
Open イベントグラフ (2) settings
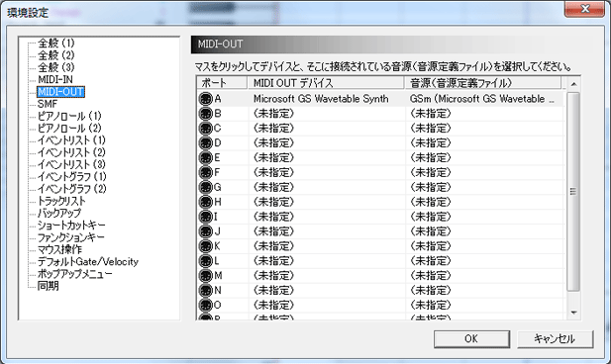click(x=72, y=189)
